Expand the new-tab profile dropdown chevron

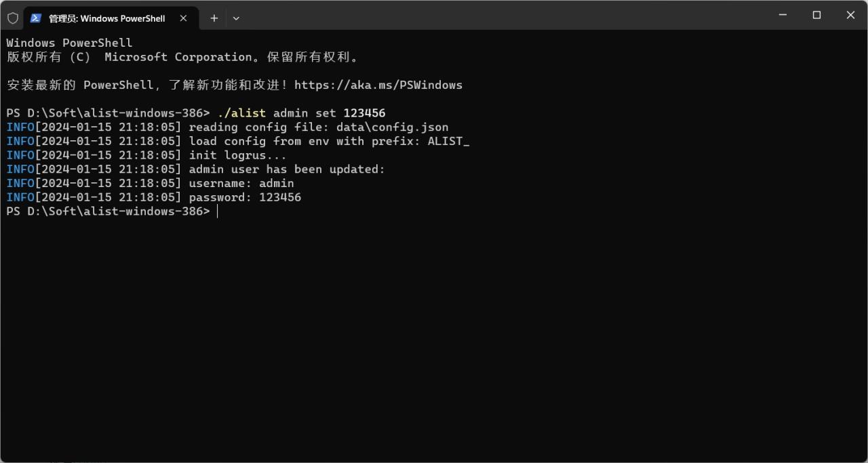(x=236, y=18)
